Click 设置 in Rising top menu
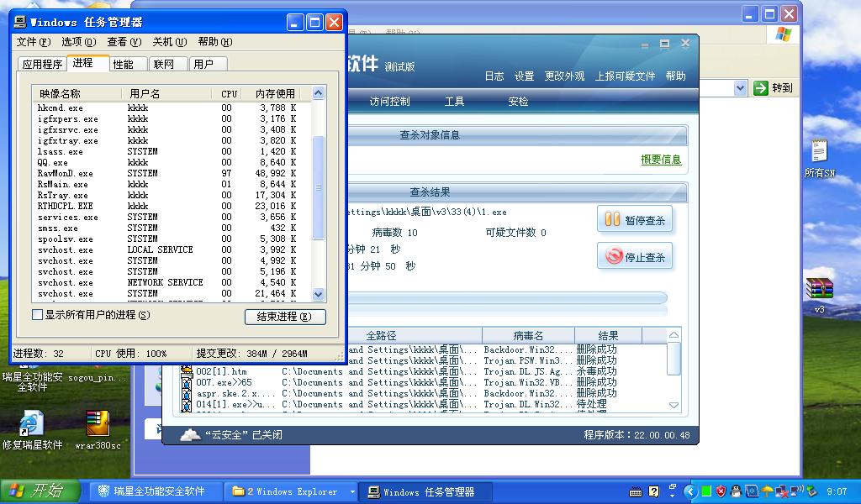The image size is (861, 504). [x=524, y=76]
